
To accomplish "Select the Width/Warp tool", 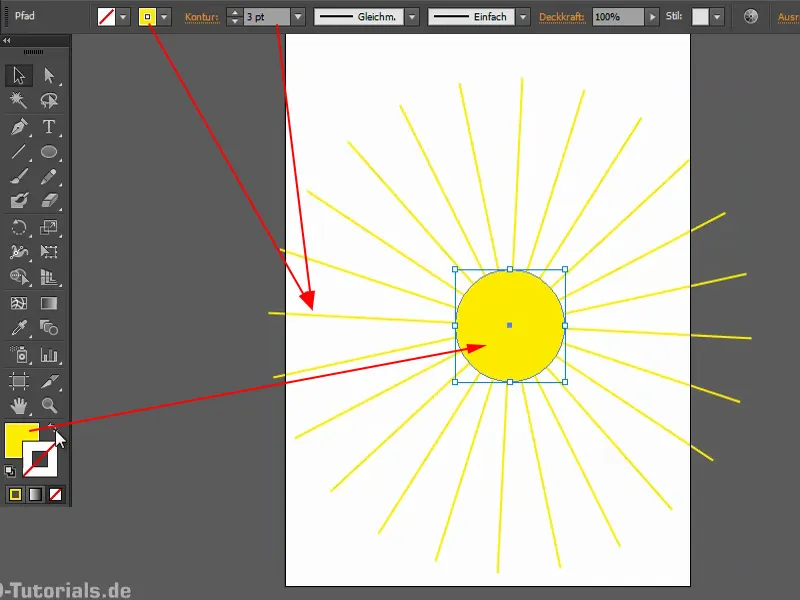I will pos(19,252).
